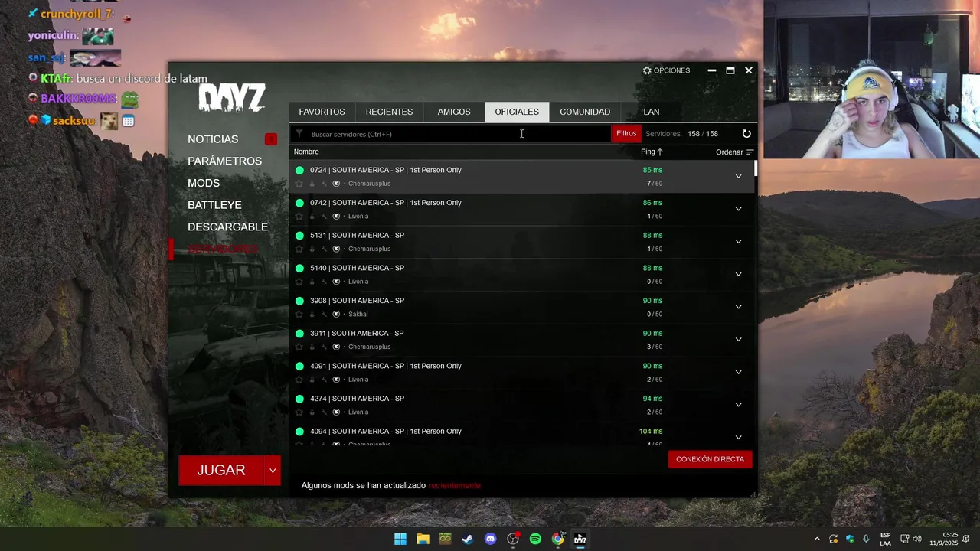980x551 pixels.
Task: Expand details of server 0724
Action: tap(738, 177)
